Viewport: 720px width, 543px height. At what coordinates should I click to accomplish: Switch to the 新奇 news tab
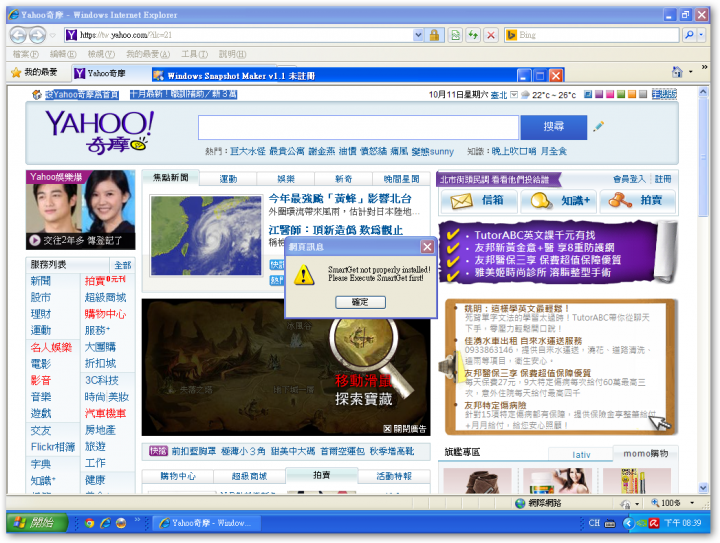click(x=343, y=179)
